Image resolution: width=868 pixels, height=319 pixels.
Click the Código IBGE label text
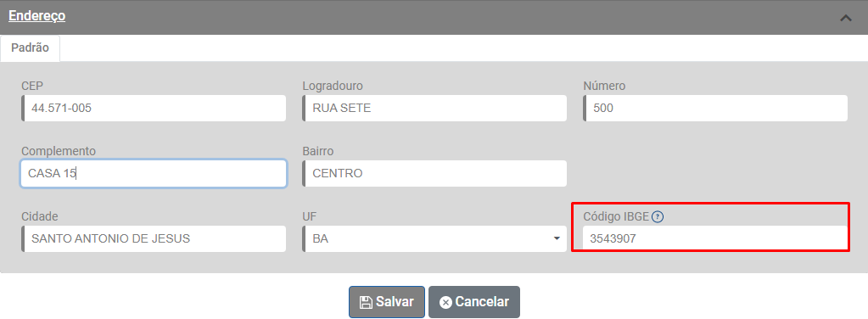tap(616, 216)
